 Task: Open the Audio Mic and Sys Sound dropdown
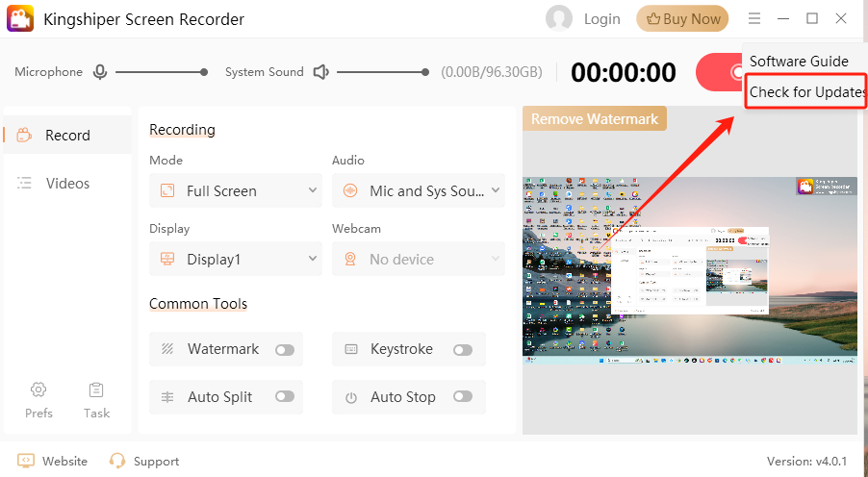tap(418, 191)
